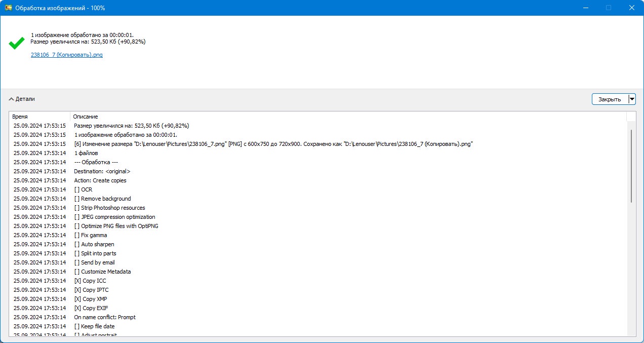The width and height of the screenshot is (644, 343).
Task: Open dropdown arrow next to Закрыть
Action: [632, 99]
